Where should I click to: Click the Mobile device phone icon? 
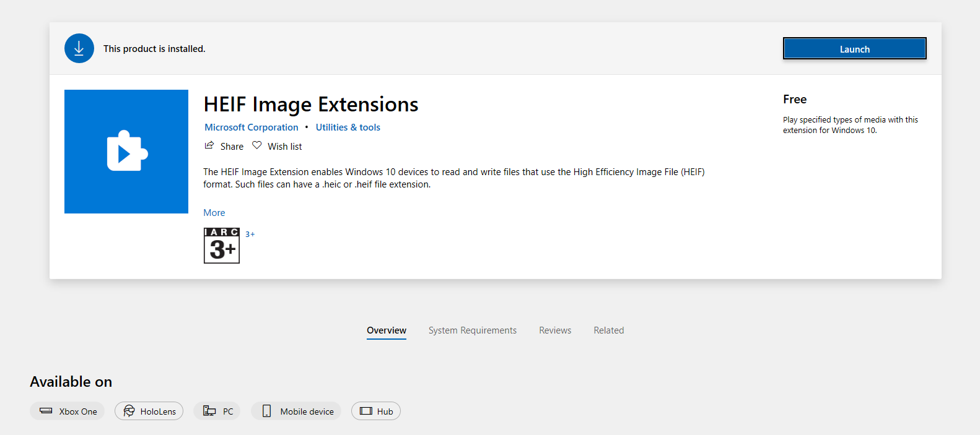[266, 411]
